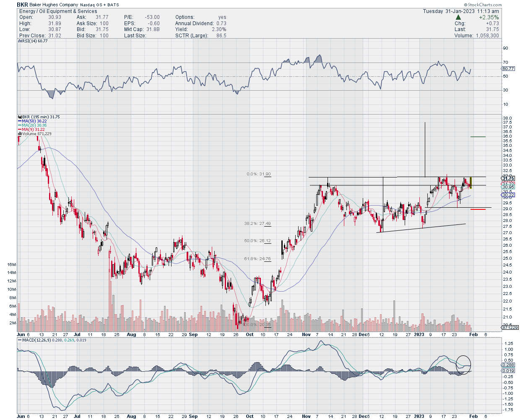Viewport: 520px width, 420px height.
Task: Click the RSI(14) legend area icon
Action: coord(19,41)
